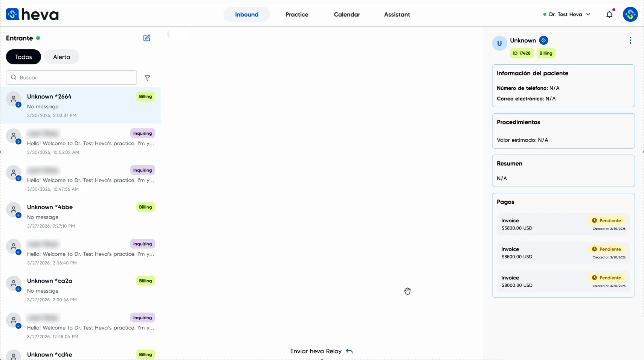Click the Entrante heading
Image resolution: width=644 pixels, height=360 pixels.
point(20,38)
